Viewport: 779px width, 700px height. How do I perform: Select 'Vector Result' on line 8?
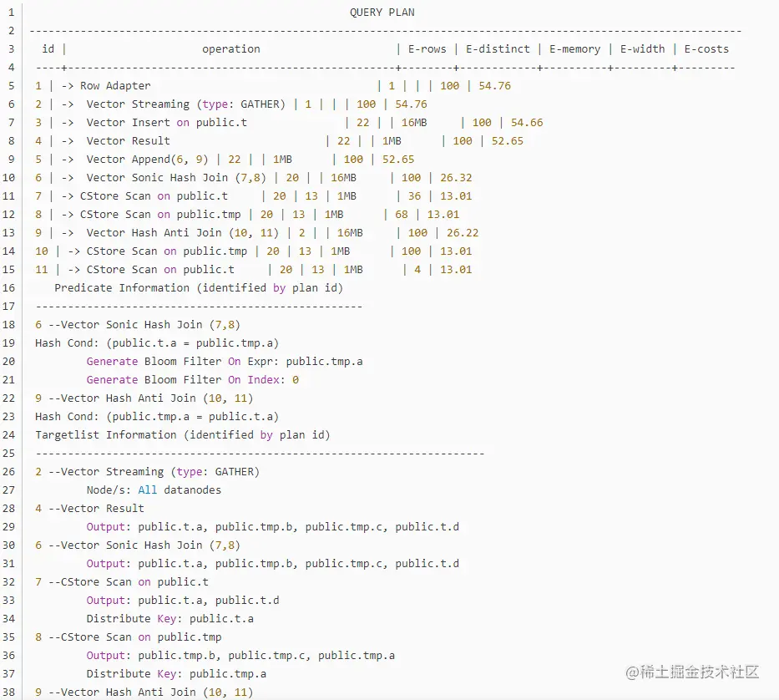129,141
